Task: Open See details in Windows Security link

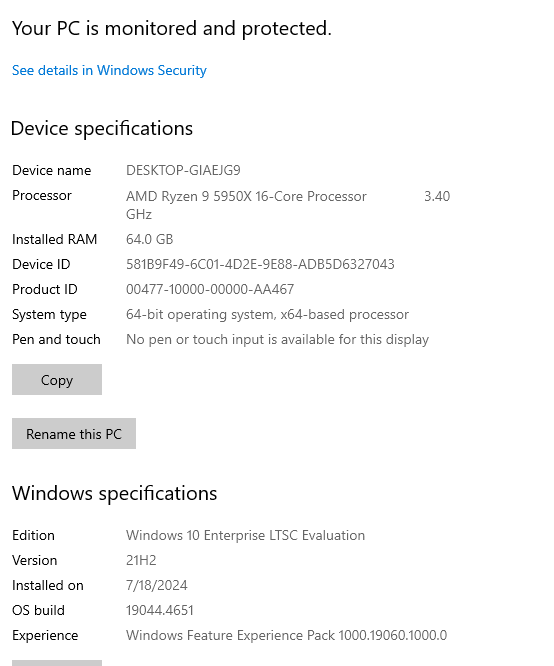Action: pos(109,70)
